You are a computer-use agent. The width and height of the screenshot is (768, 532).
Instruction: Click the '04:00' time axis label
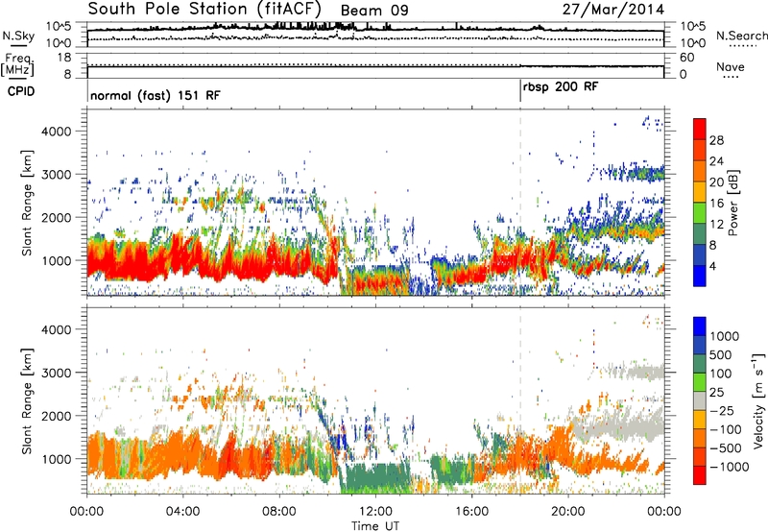pyautogui.click(x=183, y=512)
